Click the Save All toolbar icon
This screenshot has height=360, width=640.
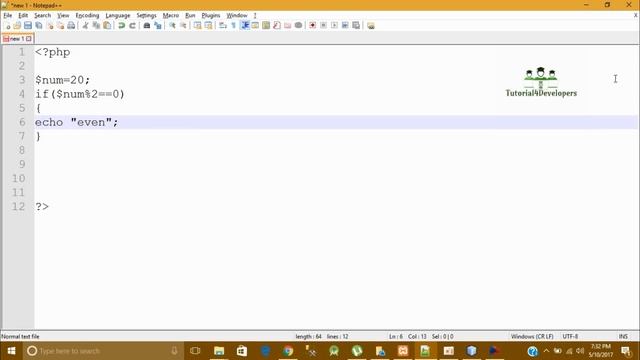point(39,26)
